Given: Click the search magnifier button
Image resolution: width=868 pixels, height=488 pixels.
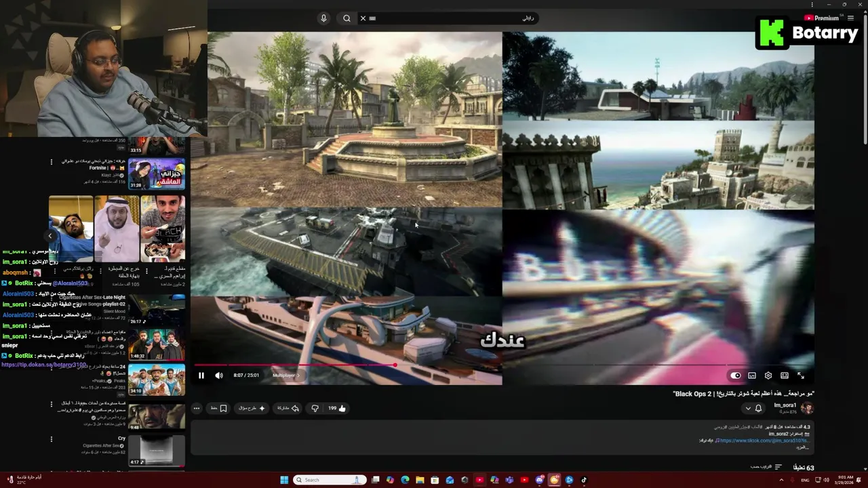Looking at the screenshot, I should pos(347,18).
